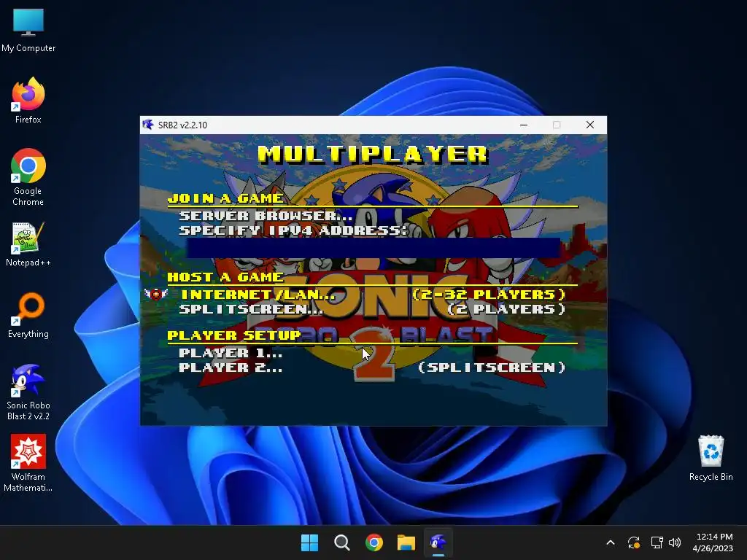Open File Explorer from the taskbar
Image resolution: width=747 pixels, height=560 pixels.
pyautogui.click(x=406, y=542)
